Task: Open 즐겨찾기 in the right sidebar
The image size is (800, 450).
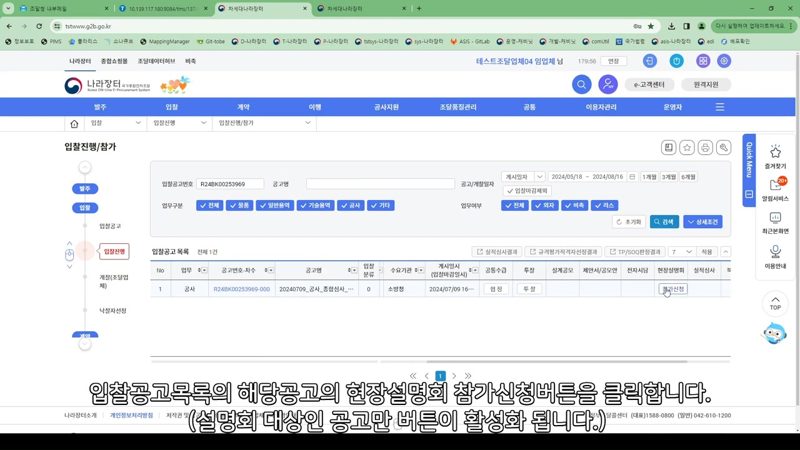Action: point(775,157)
